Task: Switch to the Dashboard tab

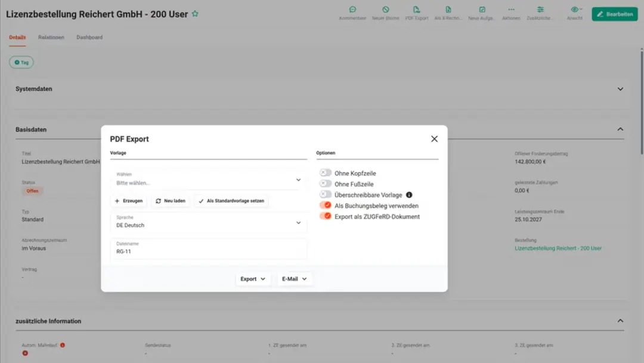Action: click(89, 38)
